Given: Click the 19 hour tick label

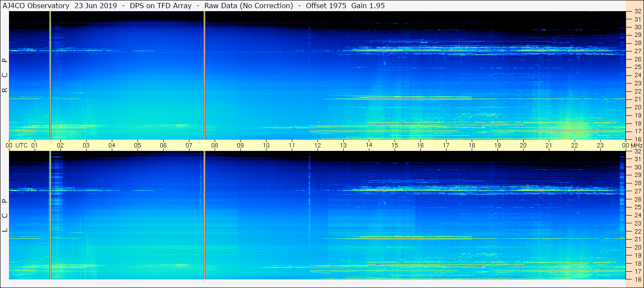Looking at the screenshot, I should coord(497,145).
